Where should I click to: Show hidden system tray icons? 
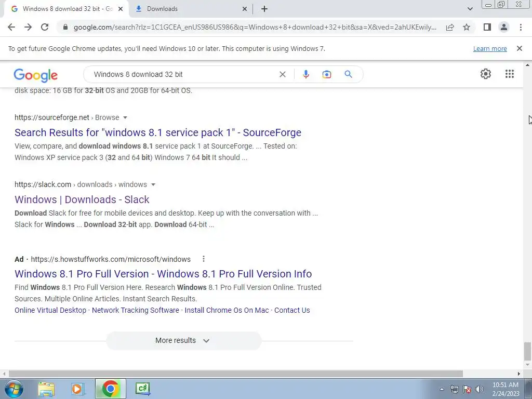click(x=442, y=389)
